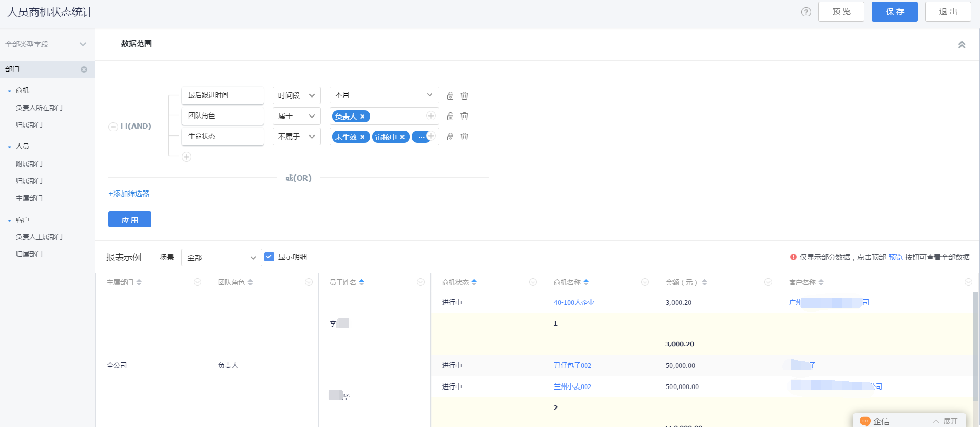This screenshot has width=980, height=427.
Task: Collapse the 商机 tree group
Action: 9,91
